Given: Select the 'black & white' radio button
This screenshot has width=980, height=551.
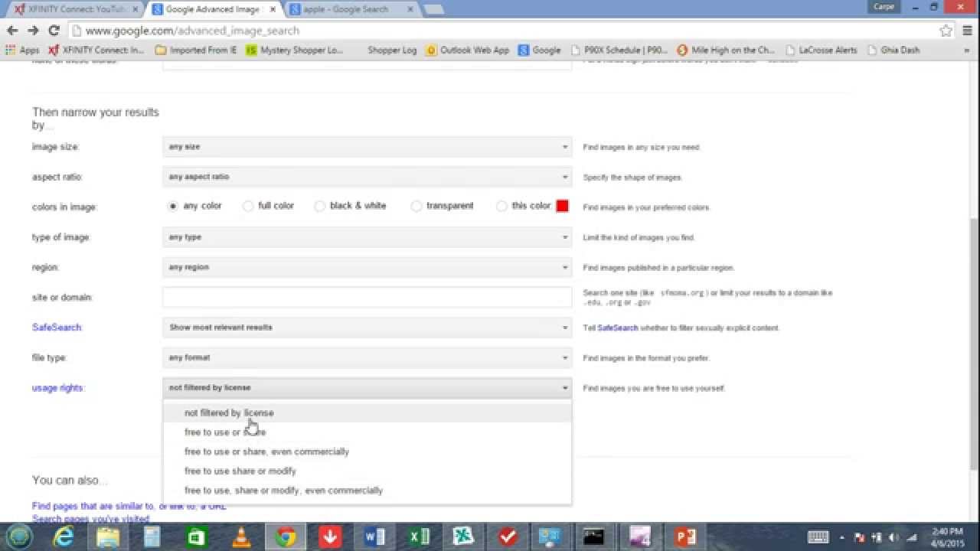Looking at the screenshot, I should (320, 206).
